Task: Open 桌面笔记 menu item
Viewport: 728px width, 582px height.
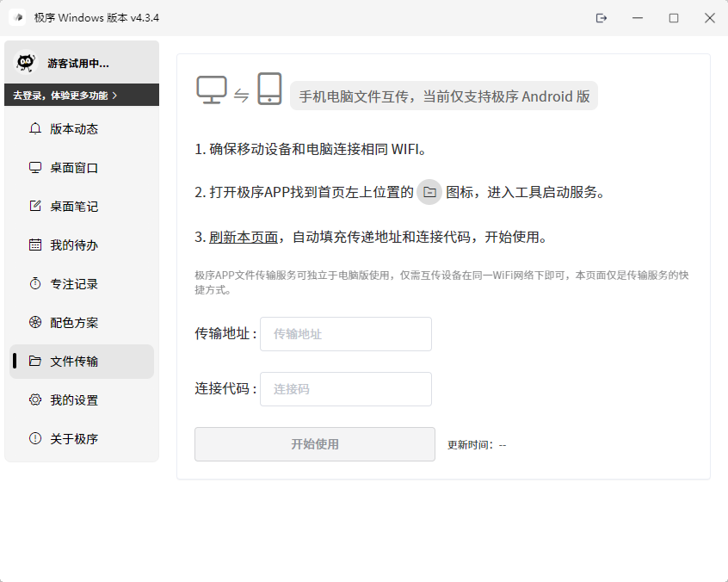Action: click(x=82, y=207)
